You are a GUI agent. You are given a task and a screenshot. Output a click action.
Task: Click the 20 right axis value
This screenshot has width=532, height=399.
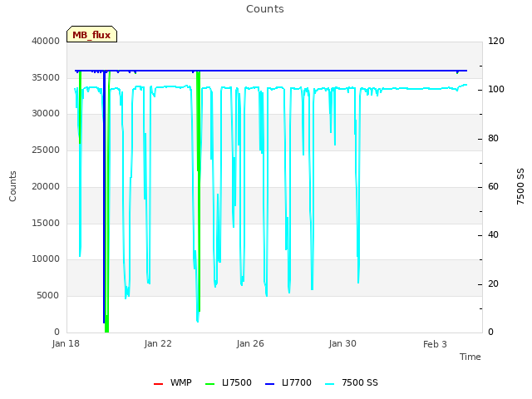coord(493,283)
